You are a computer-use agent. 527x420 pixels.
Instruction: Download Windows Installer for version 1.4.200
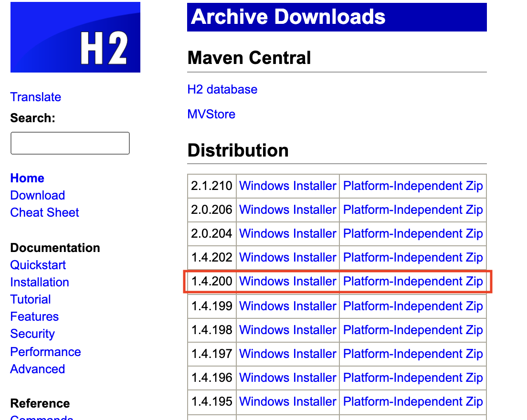pos(288,281)
